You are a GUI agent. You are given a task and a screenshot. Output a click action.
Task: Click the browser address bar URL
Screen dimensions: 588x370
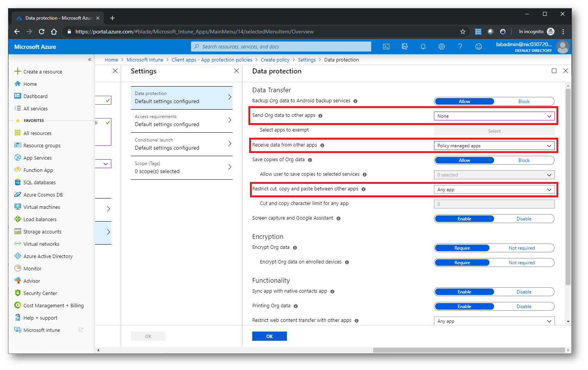point(194,32)
